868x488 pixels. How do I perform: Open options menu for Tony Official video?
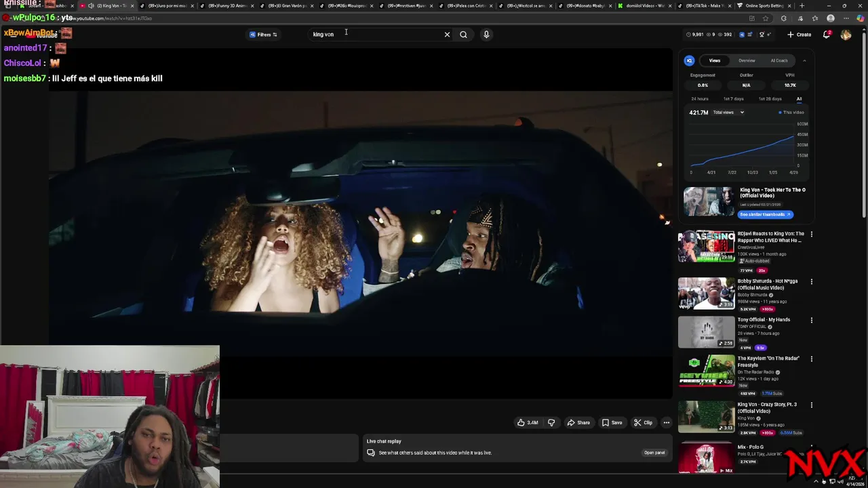point(812,320)
